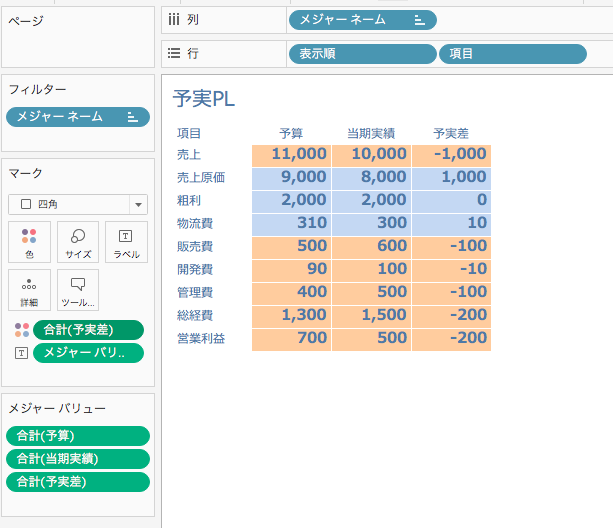Select the 項目 pill on rows shelf

(513, 54)
